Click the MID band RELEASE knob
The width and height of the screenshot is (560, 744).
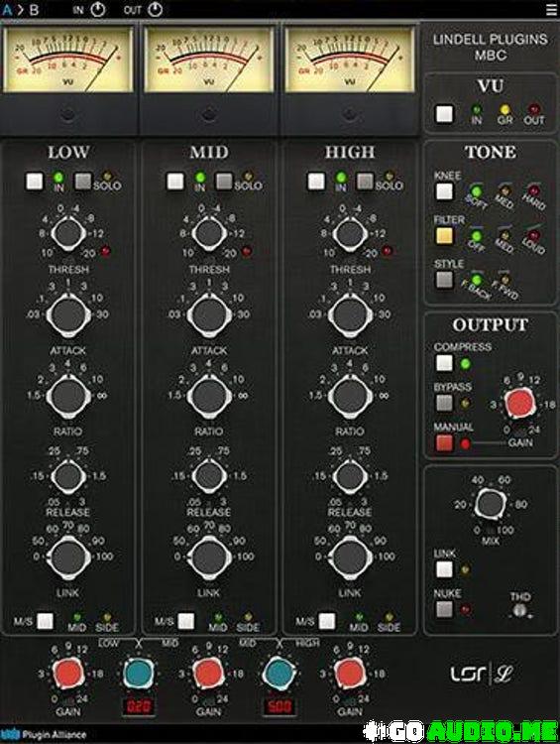[x=209, y=476]
